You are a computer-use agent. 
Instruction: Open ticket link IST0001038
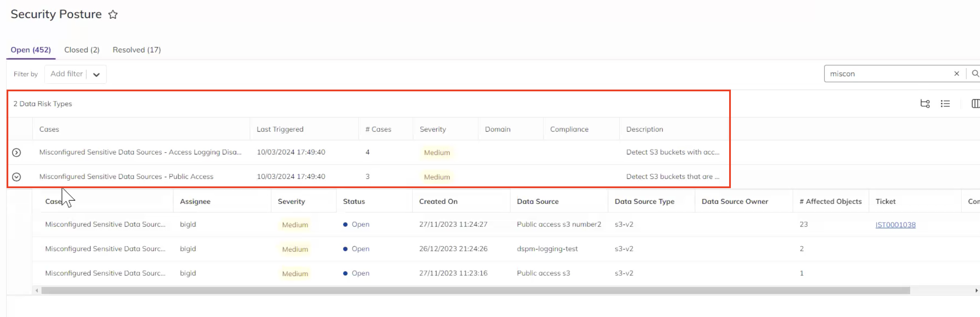coord(895,225)
